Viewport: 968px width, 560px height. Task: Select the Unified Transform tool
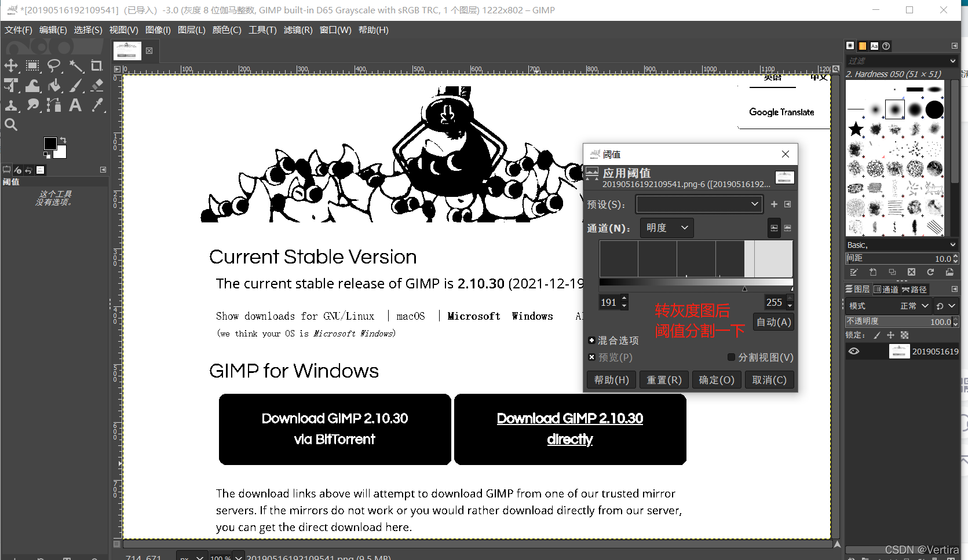click(x=11, y=85)
